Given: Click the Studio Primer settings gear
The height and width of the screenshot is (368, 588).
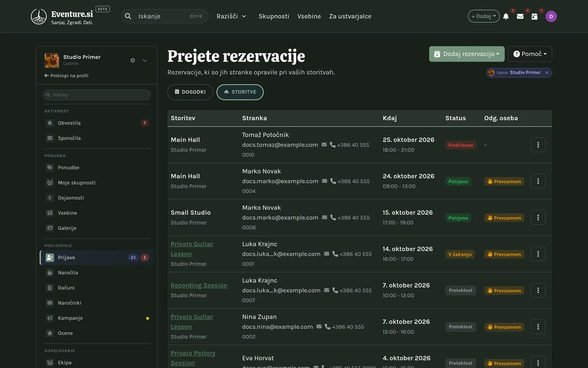Looking at the screenshot, I should [x=133, y=60].
